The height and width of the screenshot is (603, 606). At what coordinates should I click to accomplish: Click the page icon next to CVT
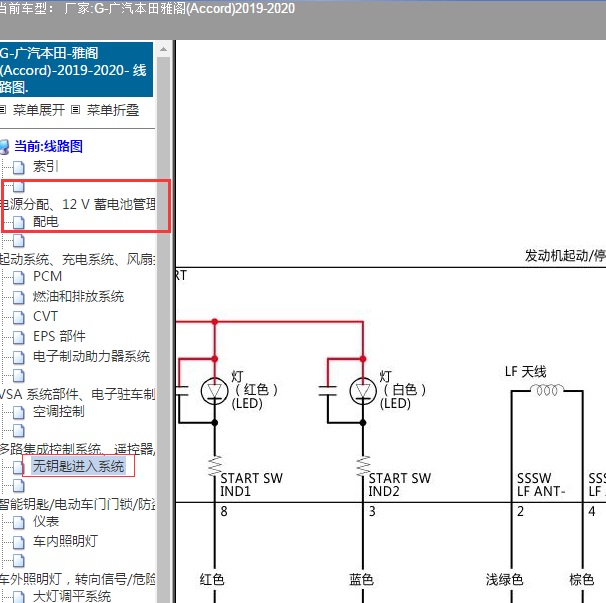pyautogui.click(x=19, y=317)
